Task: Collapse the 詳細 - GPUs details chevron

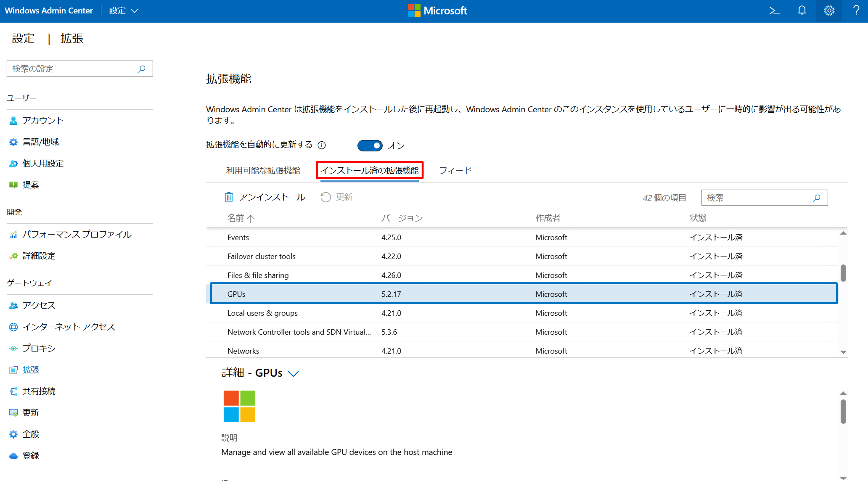Action: (294, 374)
